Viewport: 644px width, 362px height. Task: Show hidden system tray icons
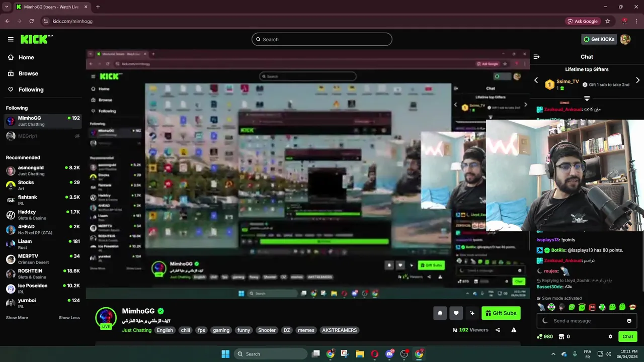click(x=553, y=354)
